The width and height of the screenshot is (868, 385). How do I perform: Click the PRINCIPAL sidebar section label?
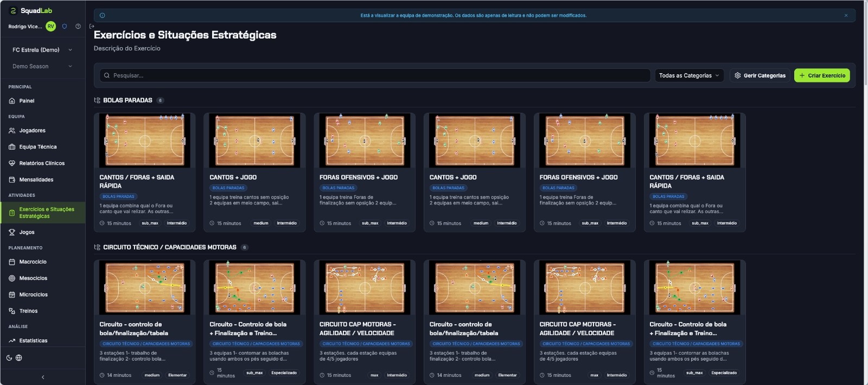tap(20, 87)
